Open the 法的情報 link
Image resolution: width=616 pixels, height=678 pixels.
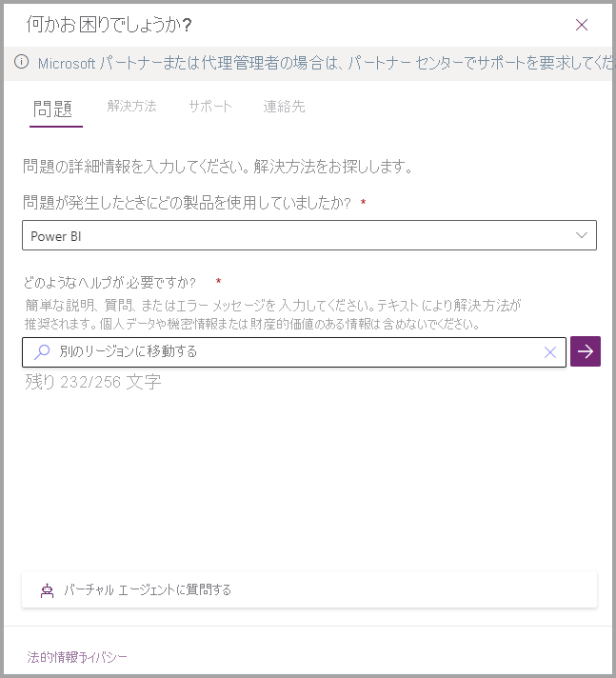point(50,657)
